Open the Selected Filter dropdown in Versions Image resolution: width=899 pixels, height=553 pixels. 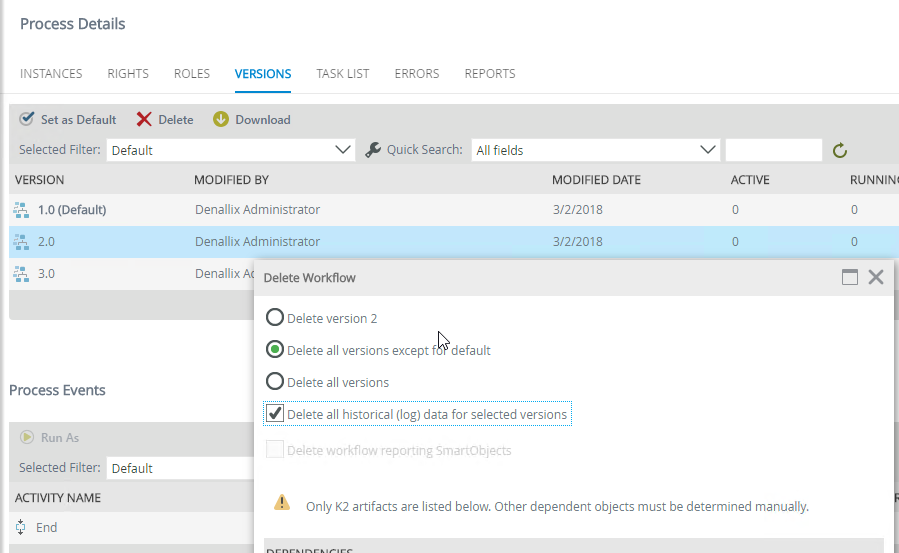pyautogui.click(x=230, y=150)
